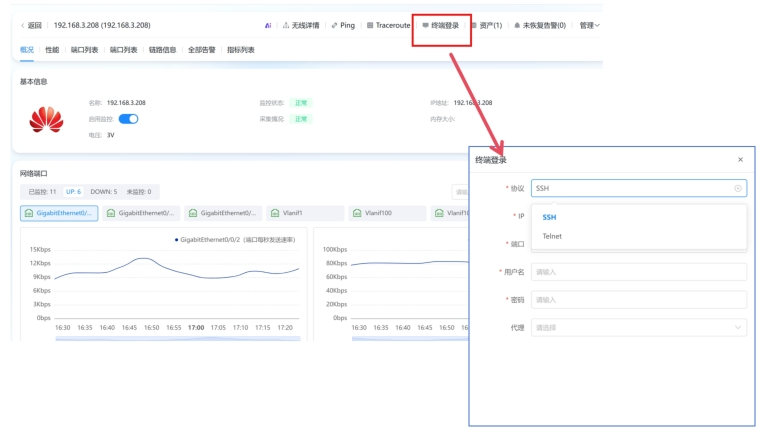Open 无线详情 wireless details
760x436 pixels.
coord(301,25)
